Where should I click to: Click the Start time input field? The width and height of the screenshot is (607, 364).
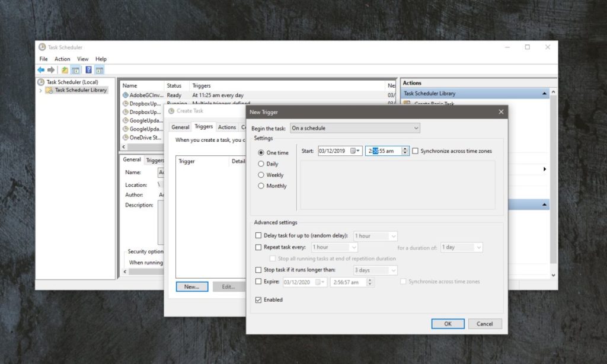pyautogui.click(x=383, y=151)
